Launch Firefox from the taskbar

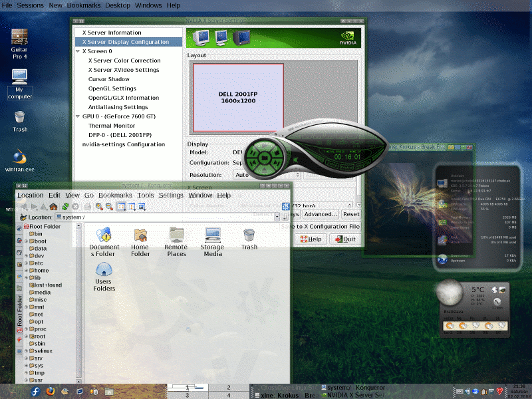pyautogui.click(x=51, y=392)
